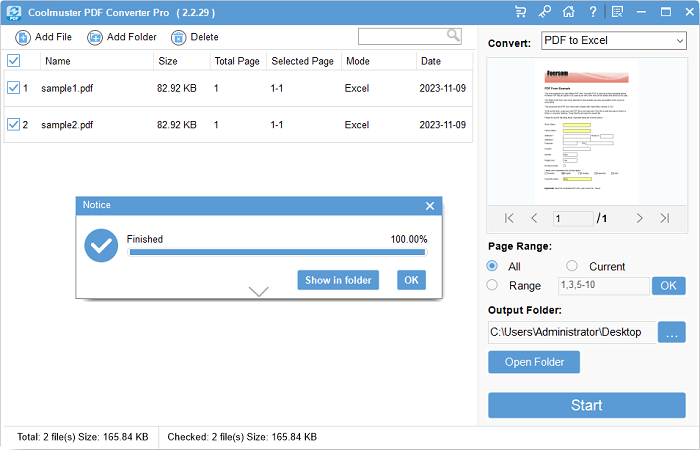Jump to first preview page
This screenshot has height=450, width=700.
click(509, 218)
